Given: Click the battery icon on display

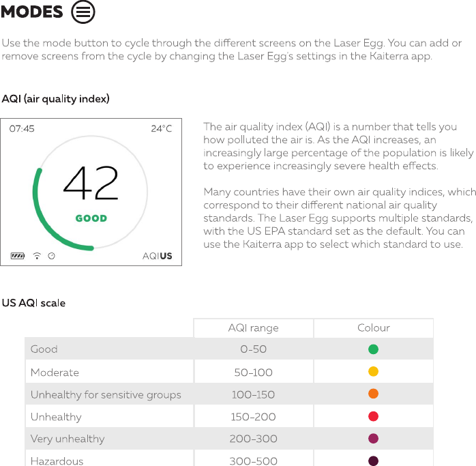Looking at the screenshot, I should coord(18,256).
